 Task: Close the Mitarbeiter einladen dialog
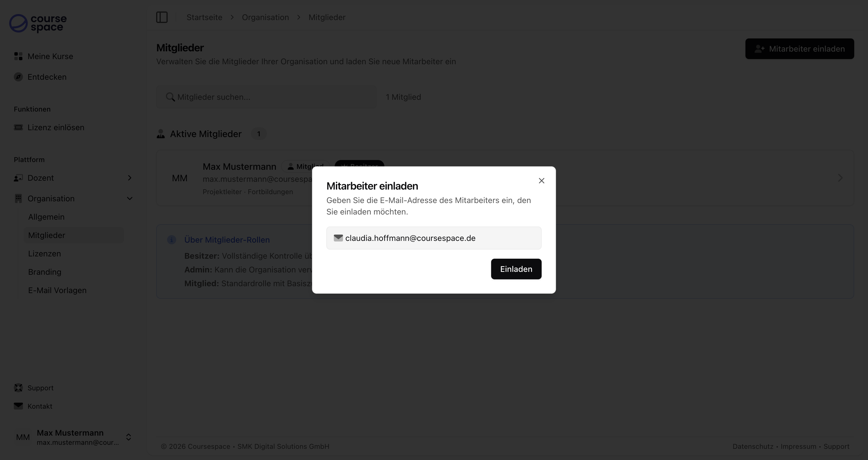[x=541, y=180]
